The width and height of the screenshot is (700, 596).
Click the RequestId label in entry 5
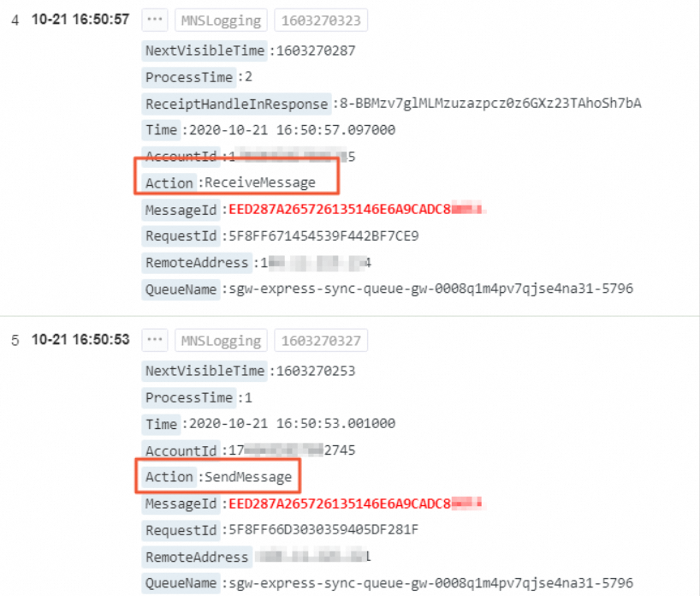point(181,530)
